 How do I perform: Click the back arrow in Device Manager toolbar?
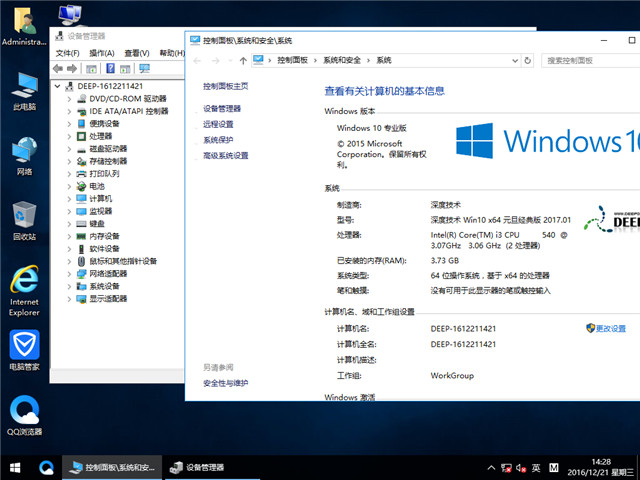point(58,68)
